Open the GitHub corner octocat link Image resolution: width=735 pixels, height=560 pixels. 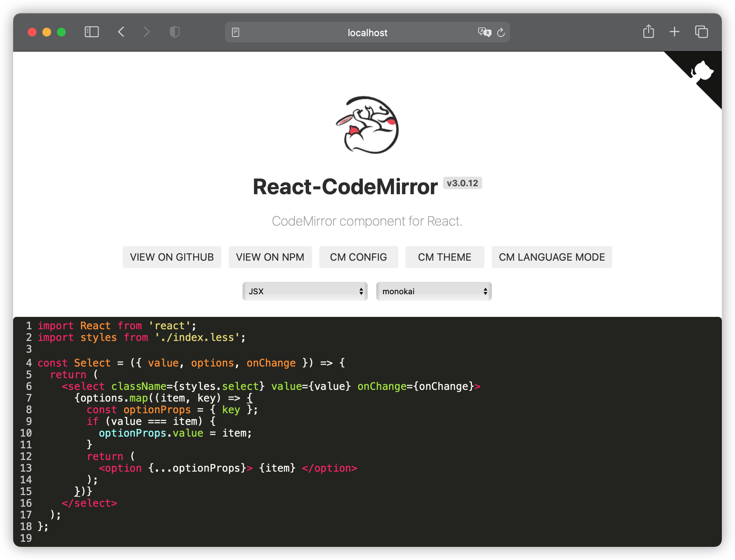click(x=701, y=71)
